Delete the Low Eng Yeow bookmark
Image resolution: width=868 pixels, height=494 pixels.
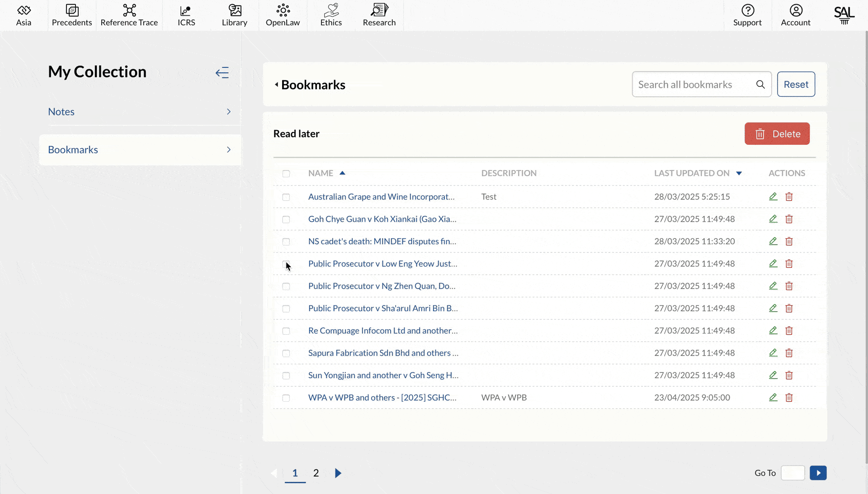click(x=789, y=263)
